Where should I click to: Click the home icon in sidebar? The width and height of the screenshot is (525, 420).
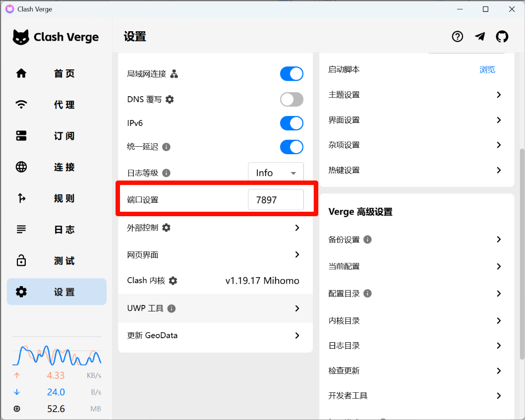pyautogui.click(x=21, y=73)
